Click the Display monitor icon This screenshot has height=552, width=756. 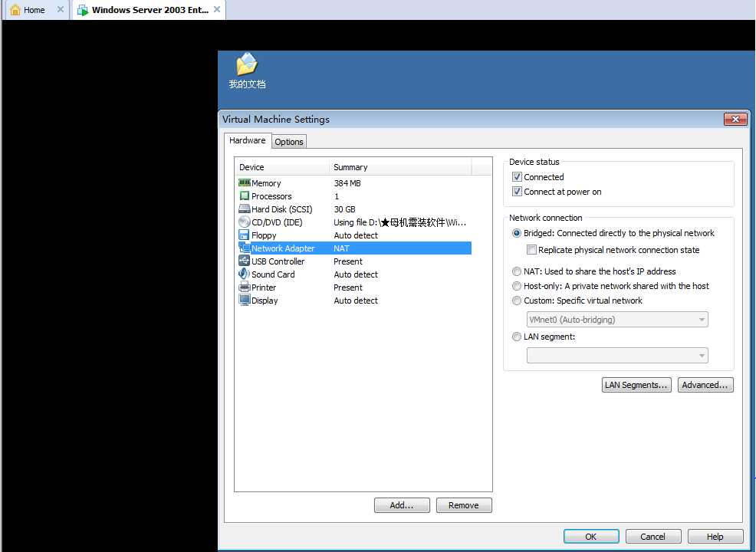[x=245, y=300]
